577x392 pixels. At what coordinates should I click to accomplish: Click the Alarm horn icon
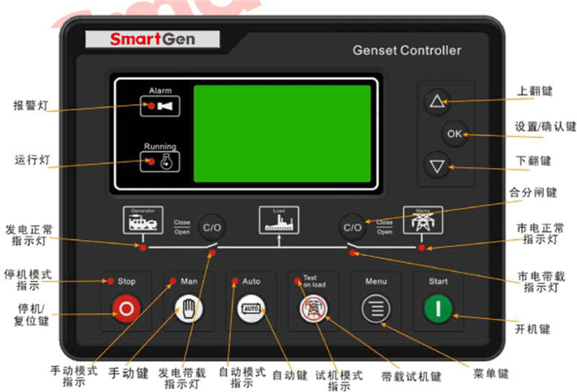point(165,107)
